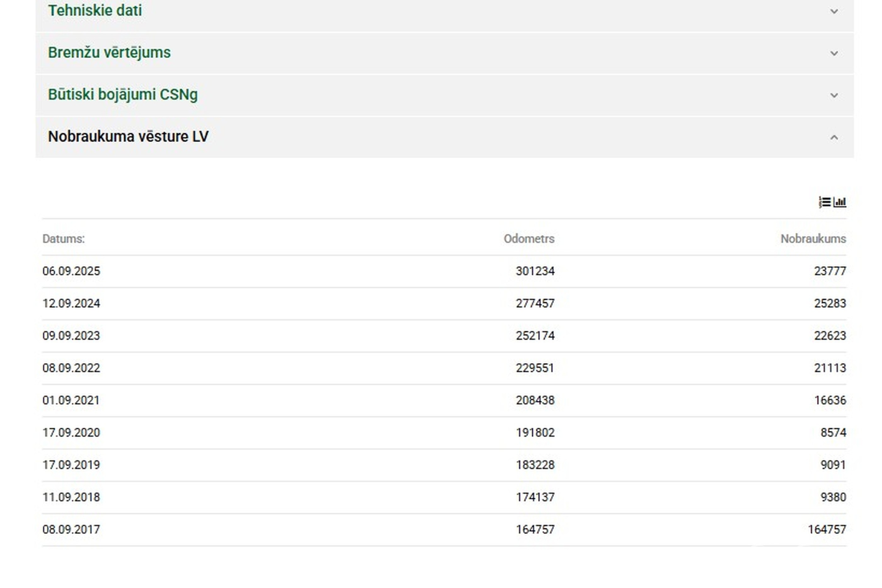
Task: Click odometer value 252174
Action: point(535,336)
